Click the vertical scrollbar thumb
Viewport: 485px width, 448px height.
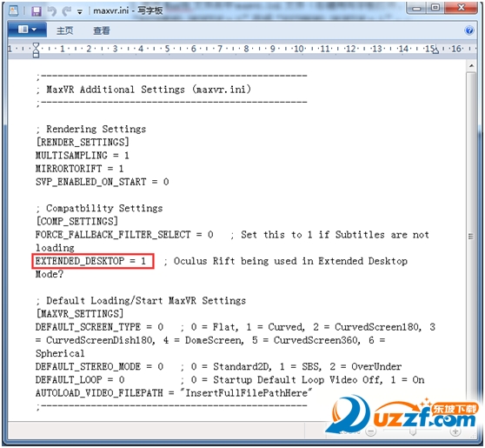[471, 237]
